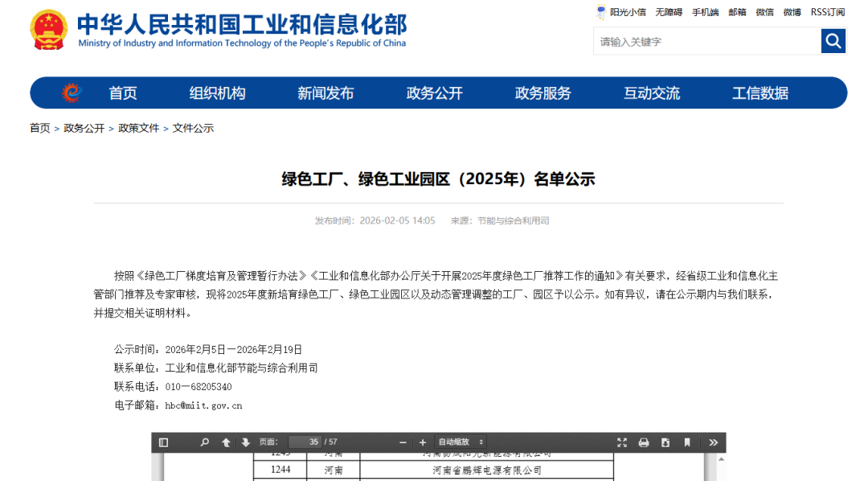Open the PDF search tool
This screenshot has height=481, width=868.
pos(203,442)
